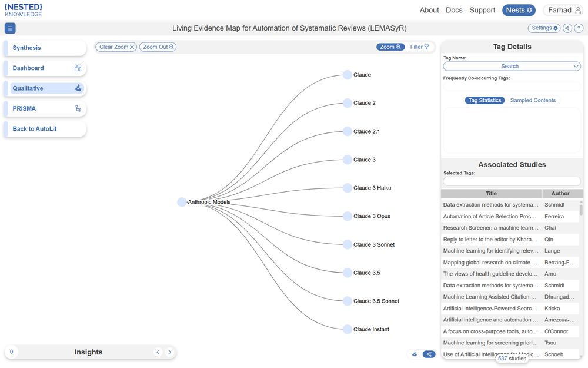Select the Claude 3.5 Sonnet node circle
This screenshot has width=588, height=368.
click(348, 301)
